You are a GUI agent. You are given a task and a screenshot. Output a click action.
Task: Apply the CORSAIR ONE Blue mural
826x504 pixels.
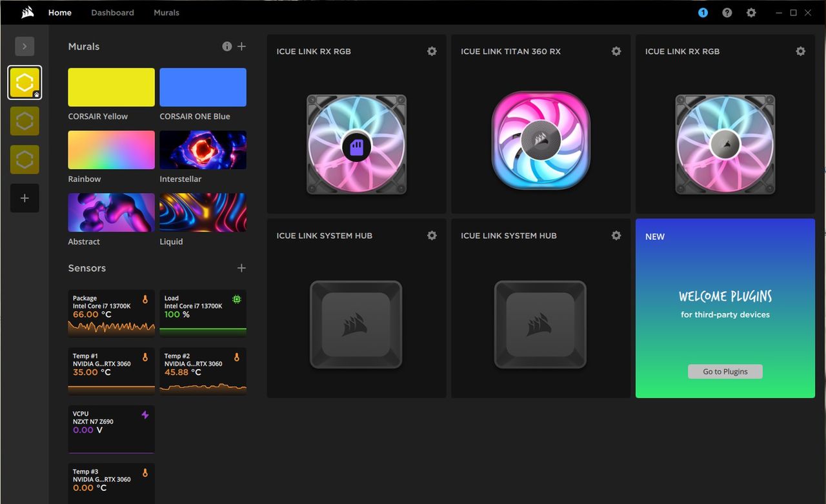click(x=203, y=87)
